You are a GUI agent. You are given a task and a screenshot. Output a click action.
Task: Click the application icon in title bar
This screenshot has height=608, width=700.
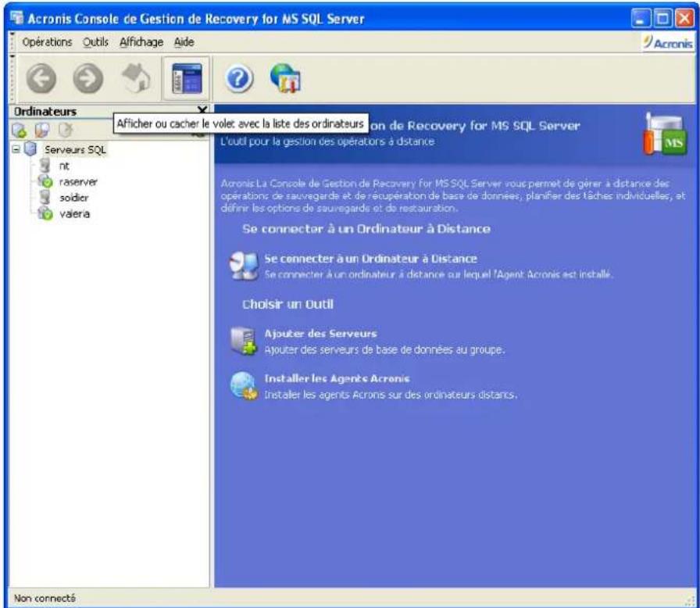[x=17, y=18]
